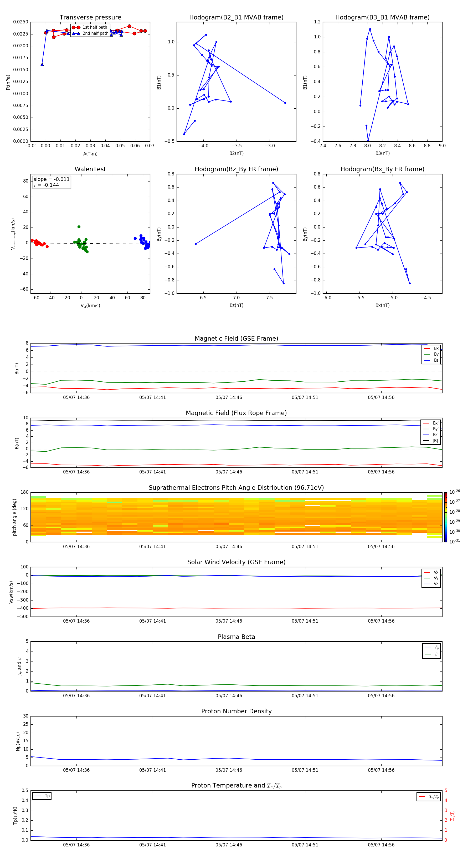Click the "V_A(km/s)" x-axis label
Viewport: 473px width, 868px height.
click(x=90, y=306)
